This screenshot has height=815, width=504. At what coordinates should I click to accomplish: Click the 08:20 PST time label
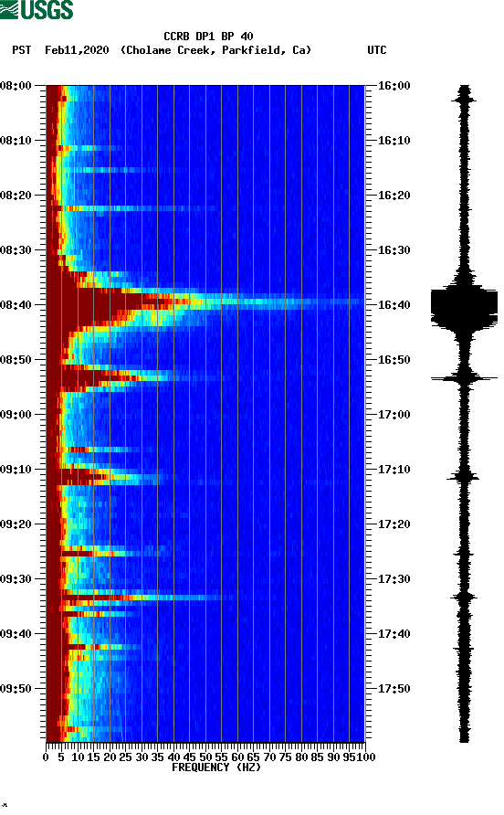click(16, 195)
